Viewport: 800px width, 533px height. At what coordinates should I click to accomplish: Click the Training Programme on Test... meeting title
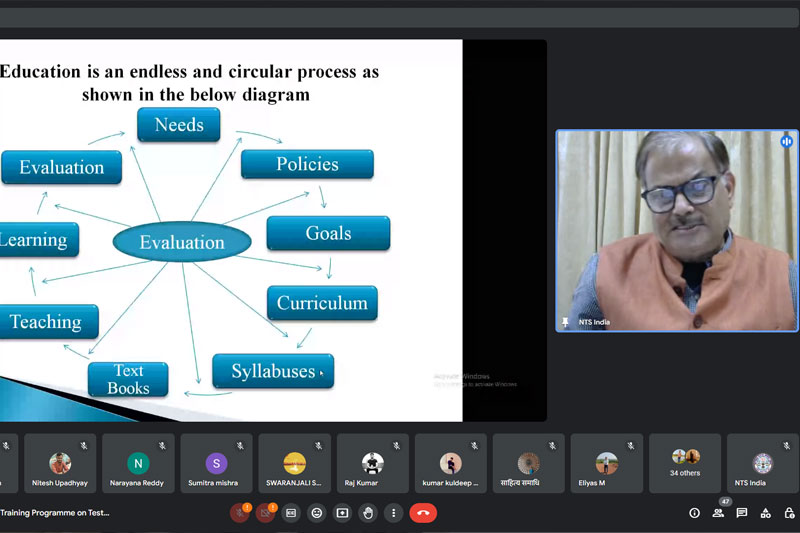[55, 513]
